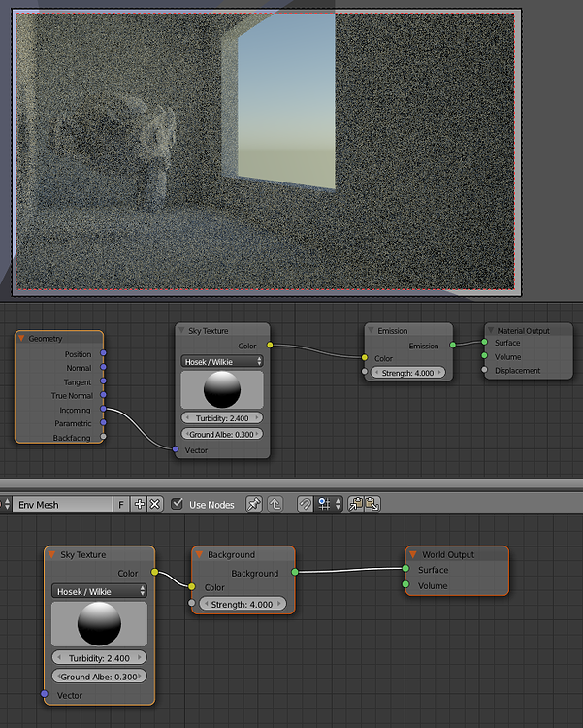Click the Emission node Strength input socket
583x728 pixels.
pyautogui.click(x=365, y=372)
